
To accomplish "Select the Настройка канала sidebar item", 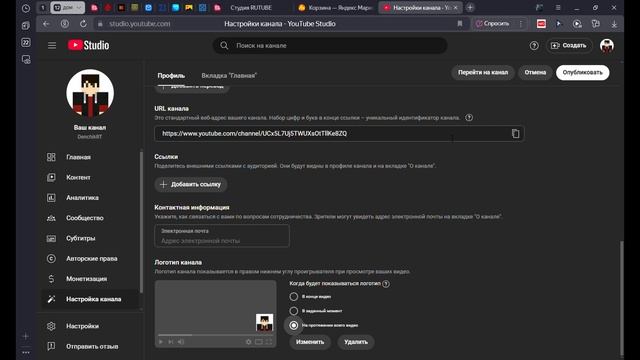I will [90, 299].
